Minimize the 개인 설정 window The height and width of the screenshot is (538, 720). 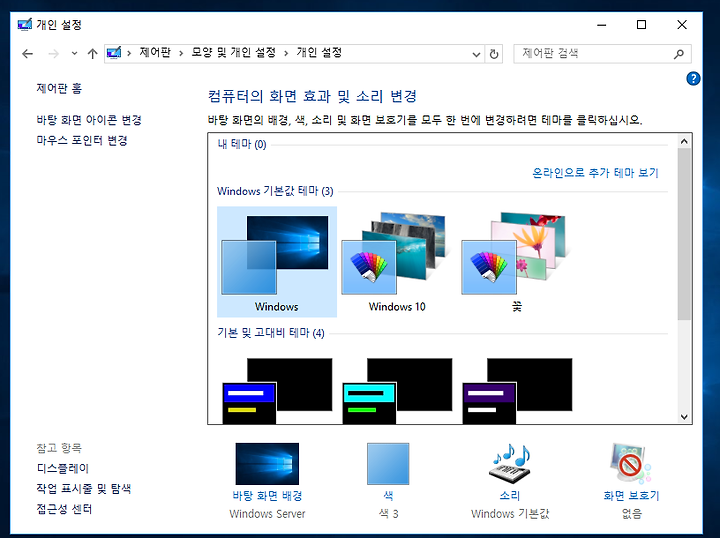click(x=602, y=25)
